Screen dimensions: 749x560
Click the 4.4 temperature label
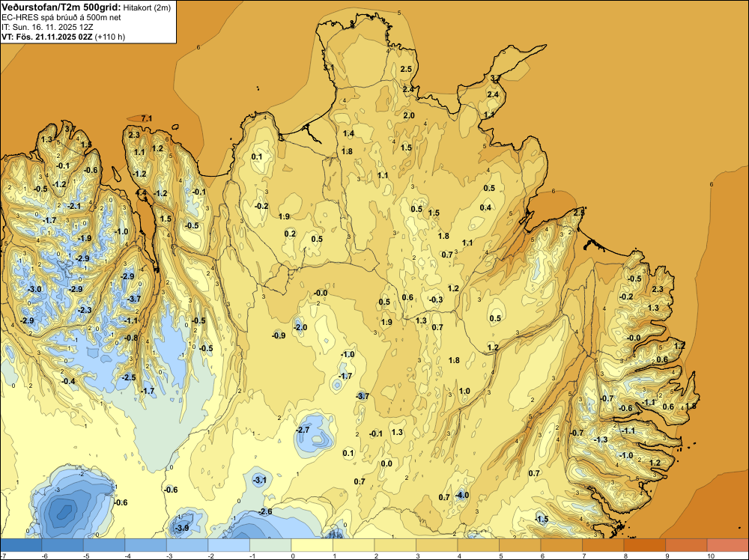point(142,193)
